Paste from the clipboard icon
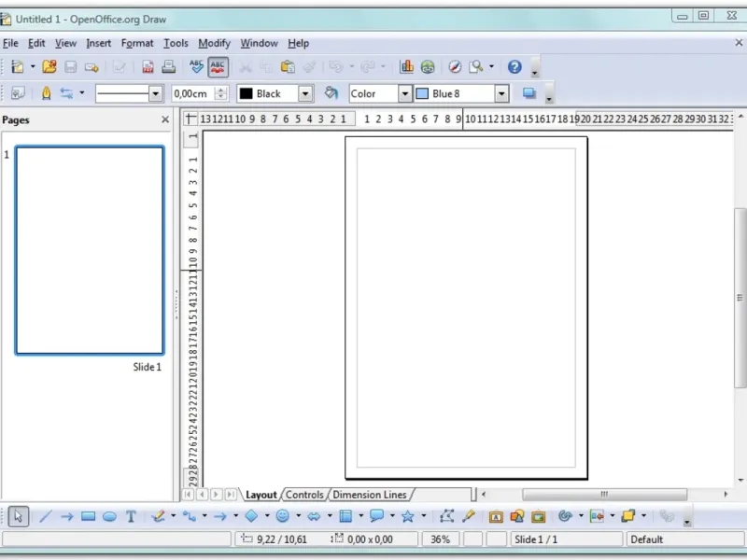 [x=288, y=66]
